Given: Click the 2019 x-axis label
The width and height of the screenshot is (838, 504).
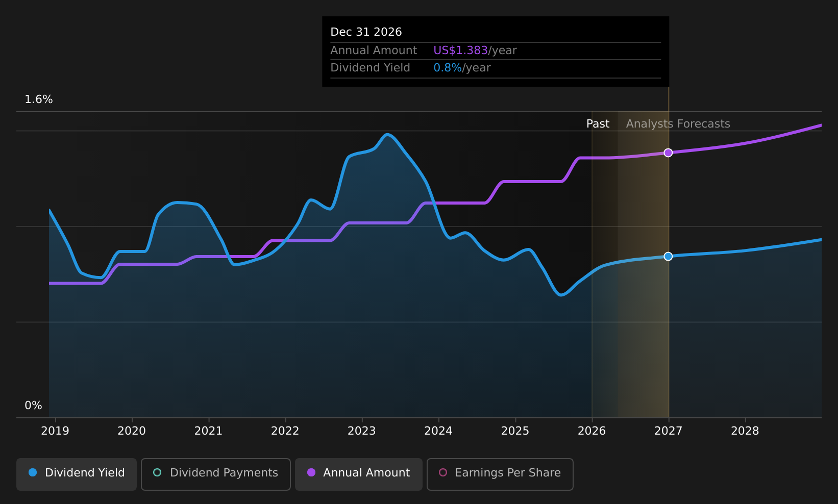Looking at the screenshot, I should tap(55, 431).
